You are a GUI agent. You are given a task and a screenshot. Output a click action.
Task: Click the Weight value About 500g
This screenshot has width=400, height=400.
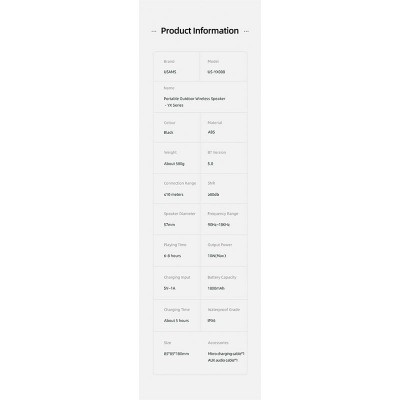tap(174, 164)
